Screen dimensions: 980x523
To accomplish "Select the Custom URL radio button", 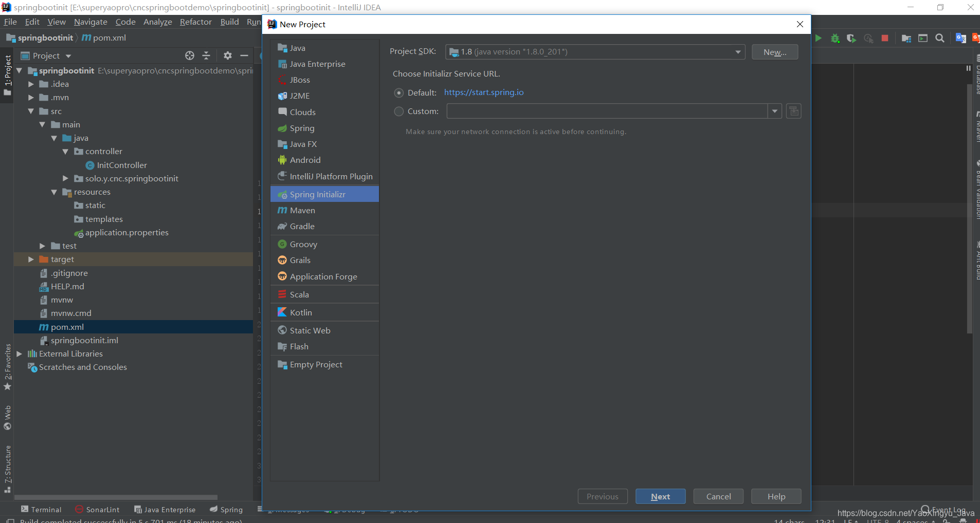I will point(398,111).
